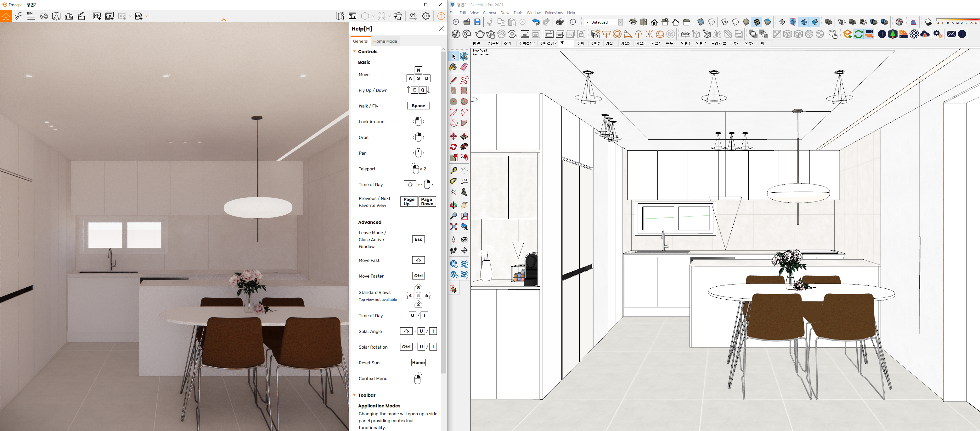Open Enscape Visual Settings eye icon
This screenshot has width=980, height=431.
click(x=413, y=16)
